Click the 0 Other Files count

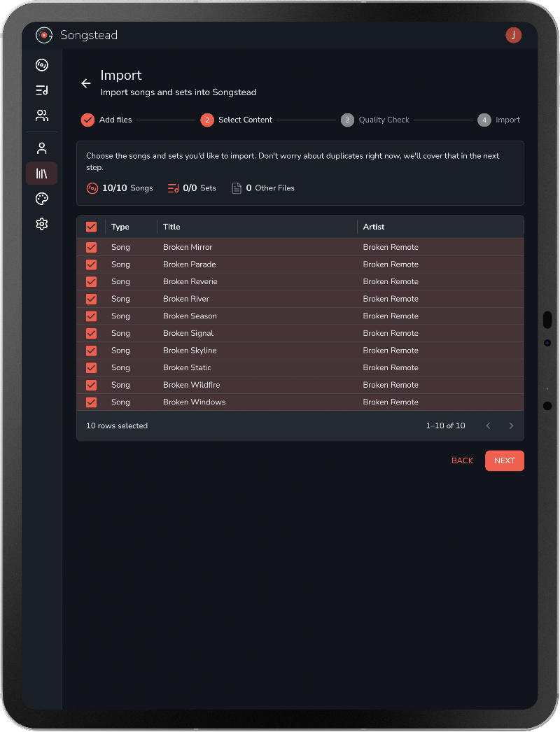pyautogui.click(x=270, y=188)
